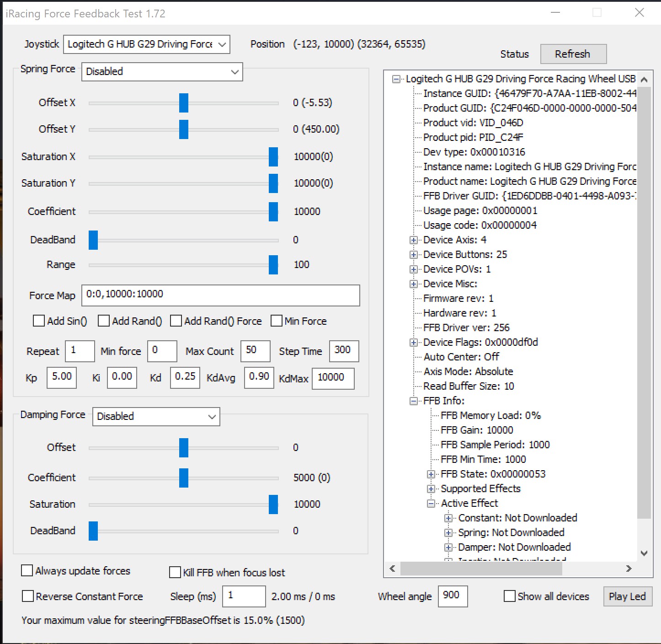Enable Always update forces

click(27, 571)
